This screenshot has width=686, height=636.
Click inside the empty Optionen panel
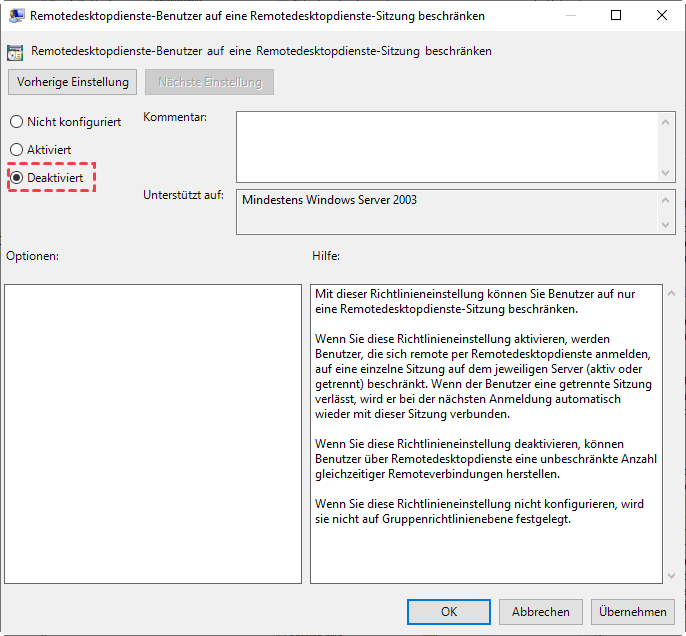coord(153,433)
